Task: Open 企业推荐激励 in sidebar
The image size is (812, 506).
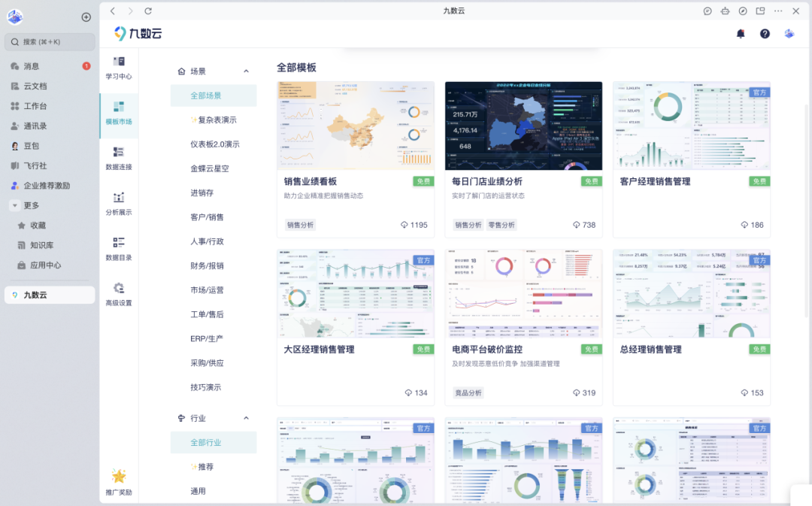Action: pyautogui.click(x=50, y=186)
